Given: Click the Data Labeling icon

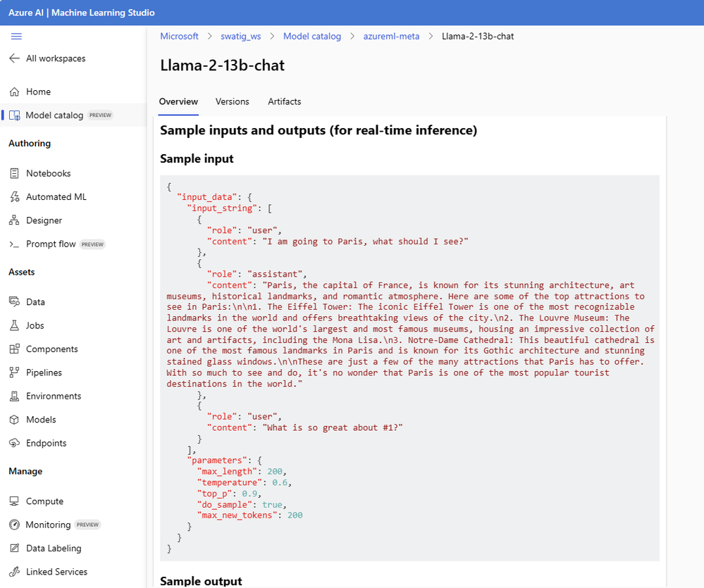Looking at the screenshot, I should [14, 548].
